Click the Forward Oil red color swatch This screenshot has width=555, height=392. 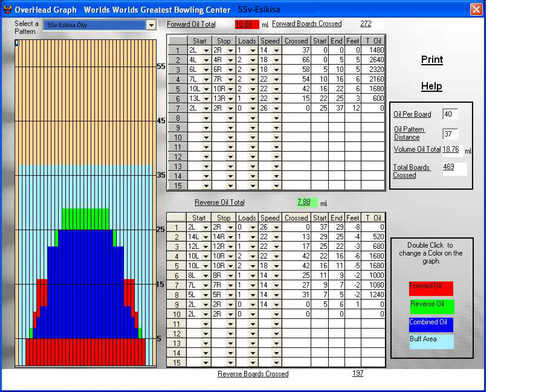431,289
